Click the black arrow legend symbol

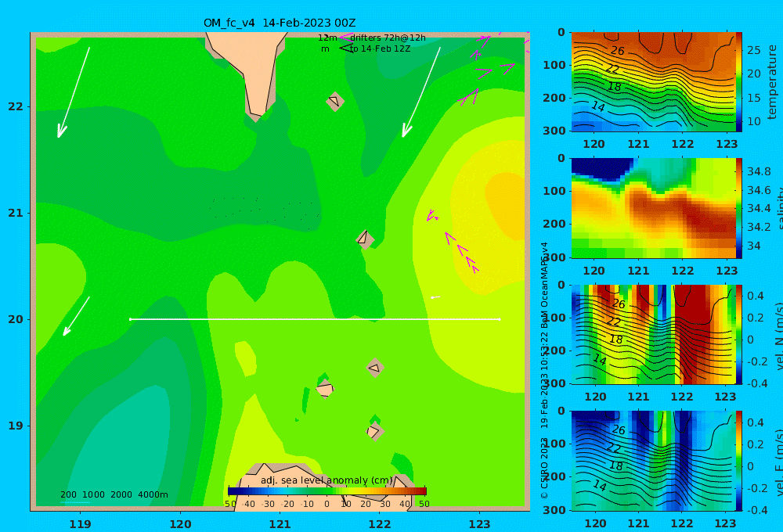coord(345,48)
